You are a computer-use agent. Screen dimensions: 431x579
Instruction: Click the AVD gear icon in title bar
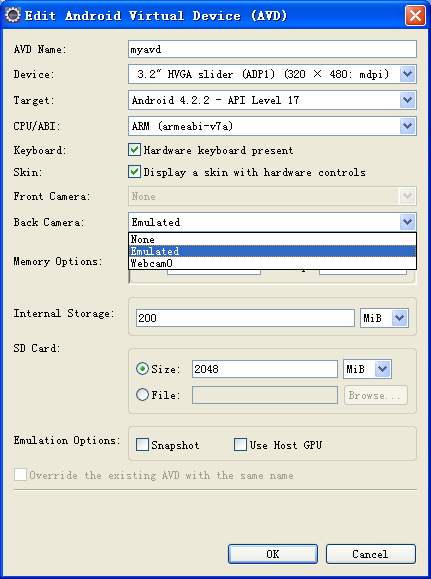13,16
